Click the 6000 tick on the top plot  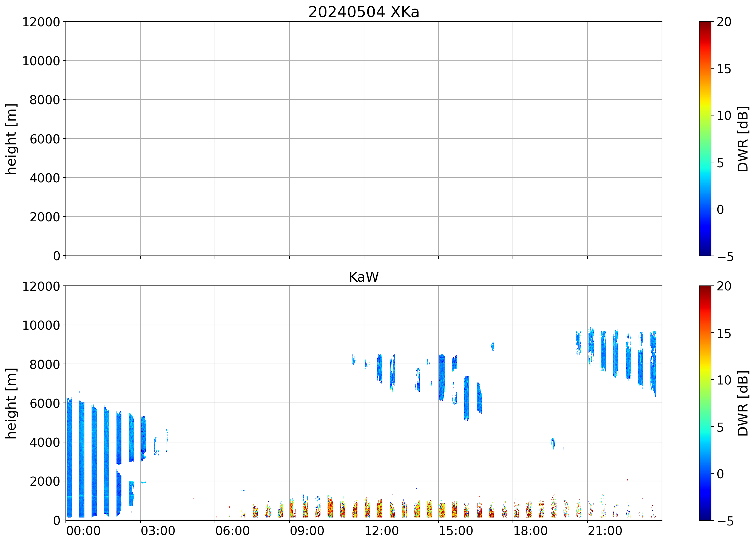[45, 139]
